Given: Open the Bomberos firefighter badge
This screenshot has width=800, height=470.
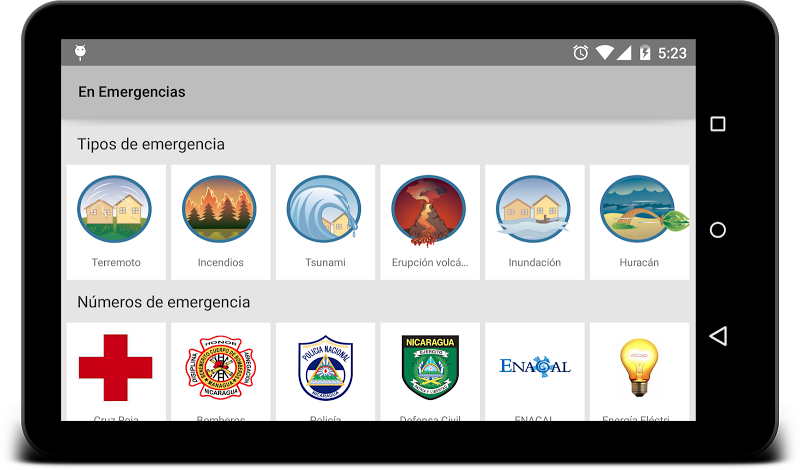Looking at the screenshot, I should pyautogui.click(x=220, y=367).
